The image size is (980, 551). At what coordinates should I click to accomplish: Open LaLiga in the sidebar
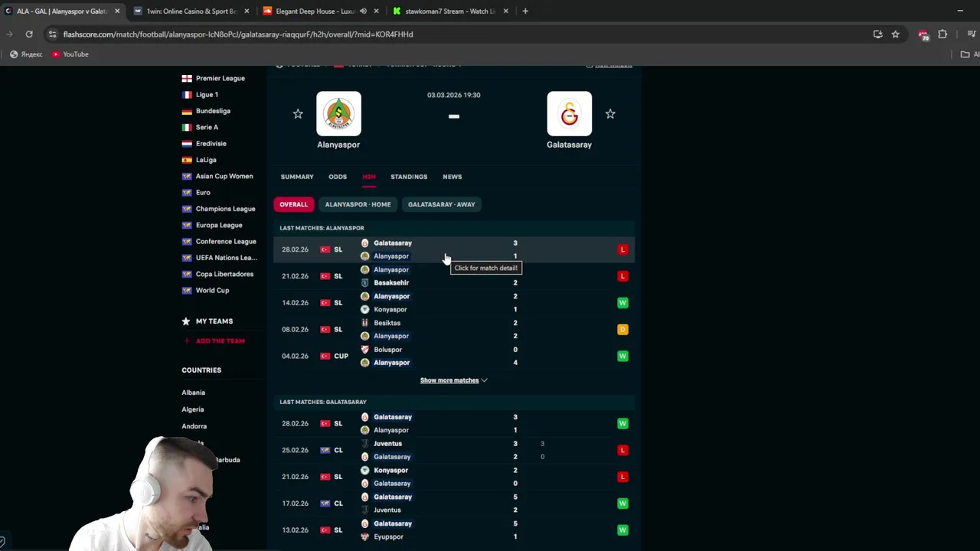[x=206, y=160]
